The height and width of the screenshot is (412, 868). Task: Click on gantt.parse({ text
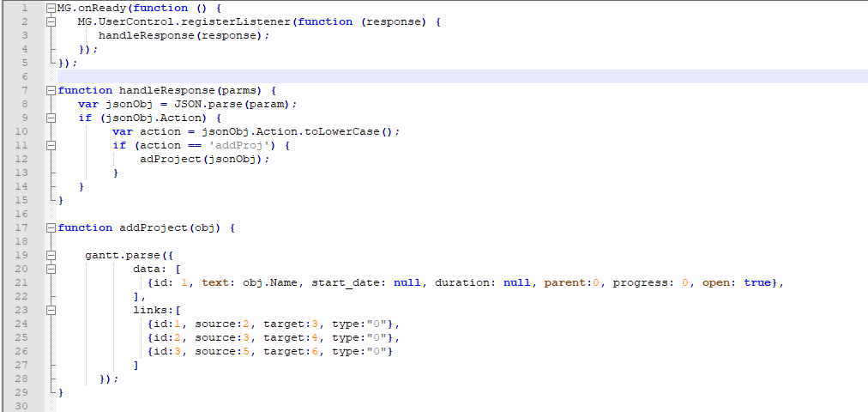129,255
